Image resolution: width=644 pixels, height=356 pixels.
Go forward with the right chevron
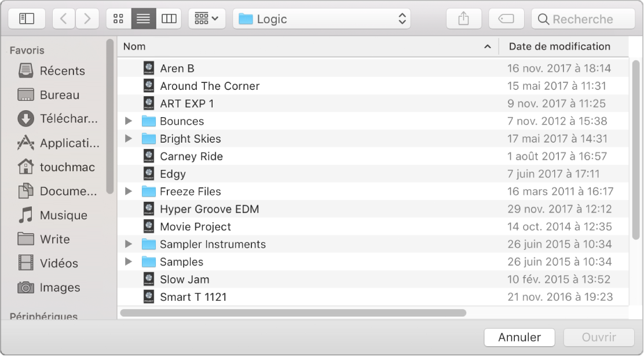87,19
